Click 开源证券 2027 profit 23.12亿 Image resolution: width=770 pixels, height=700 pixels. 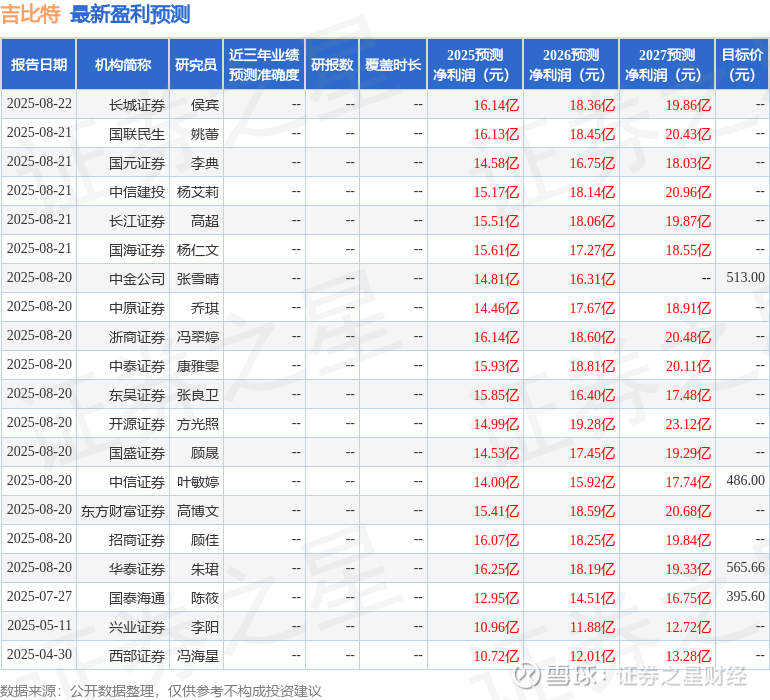coord(688,424)
